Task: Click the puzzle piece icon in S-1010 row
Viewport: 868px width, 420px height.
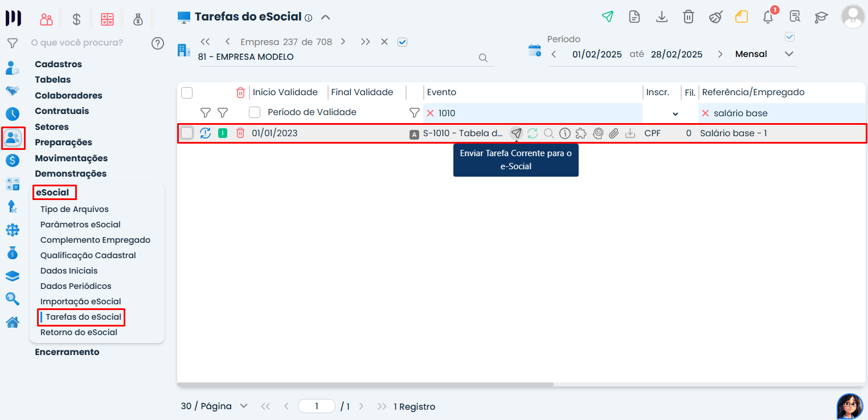Action: (x=581, y=133)
